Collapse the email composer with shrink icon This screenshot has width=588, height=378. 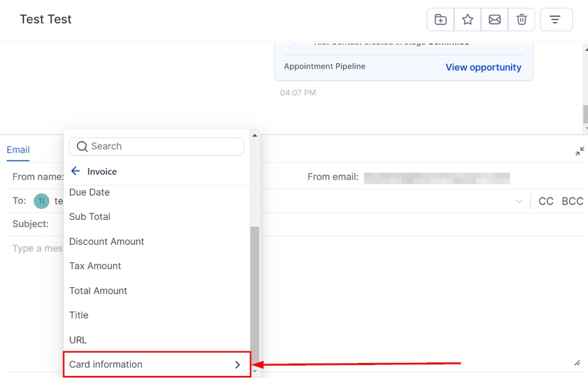pos(580,151)
